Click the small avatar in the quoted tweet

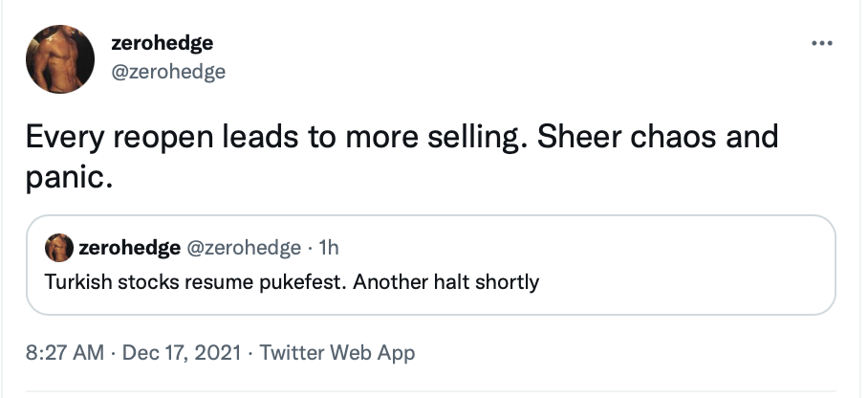[x=59, y=248]
